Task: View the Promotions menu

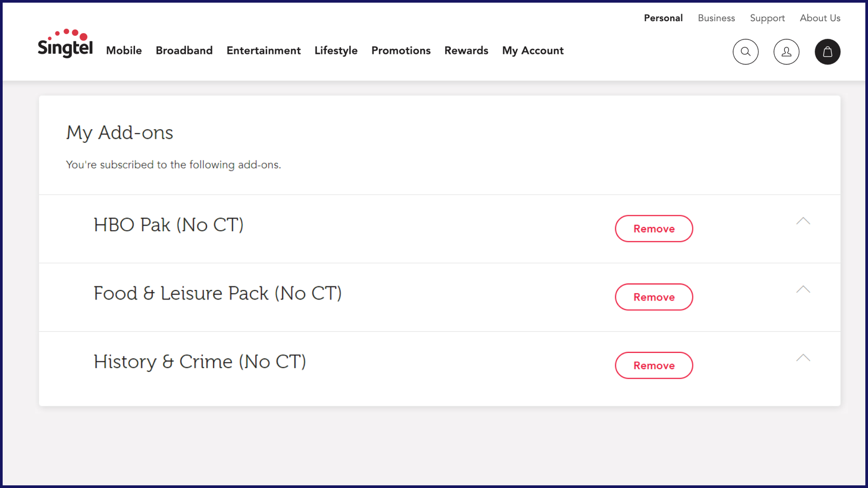Action: (x=401, y=51)
